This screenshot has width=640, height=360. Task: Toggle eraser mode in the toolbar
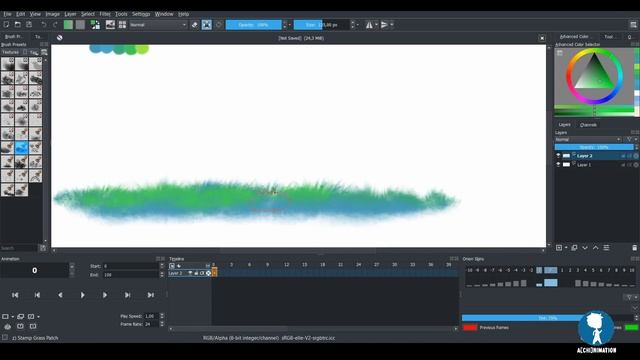click(195, 25)
